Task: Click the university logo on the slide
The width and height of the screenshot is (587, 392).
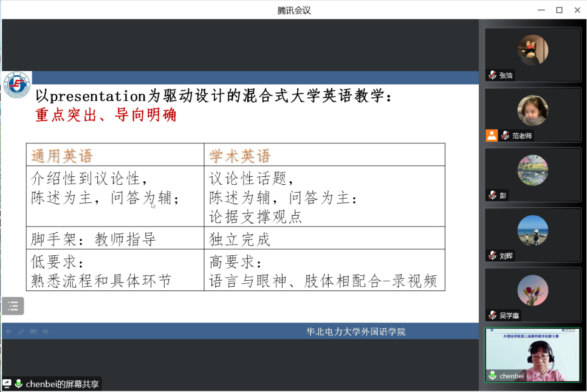Action: pos(16,86)
